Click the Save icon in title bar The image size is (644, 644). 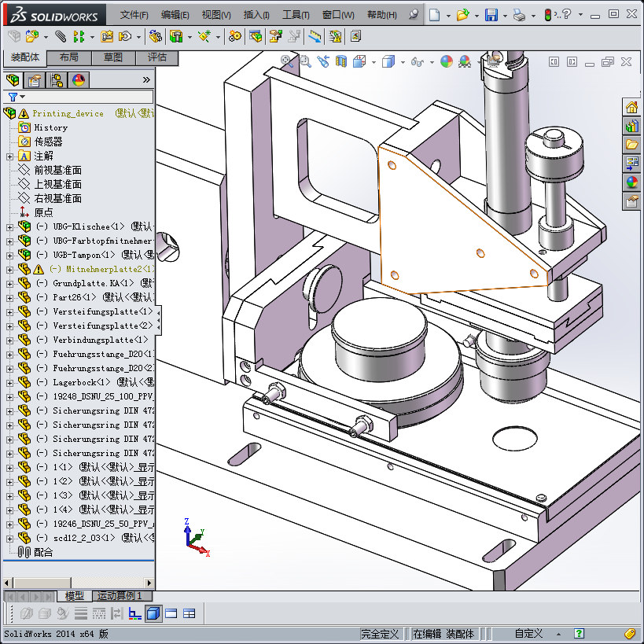tap(491, 15)
